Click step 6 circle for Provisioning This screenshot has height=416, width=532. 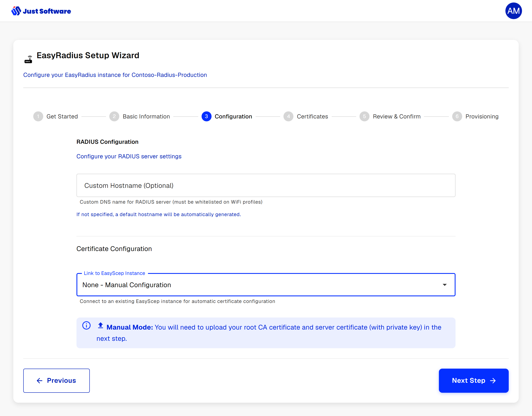point(457,116)
